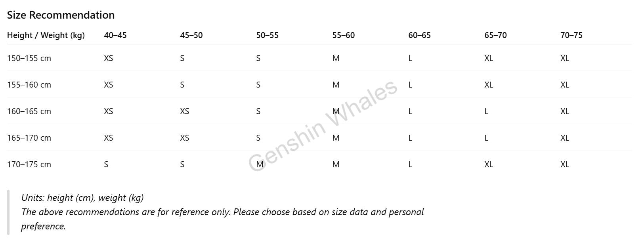Select XL for 155–160 cm at 70–75 kg

(x=565, y=85)
